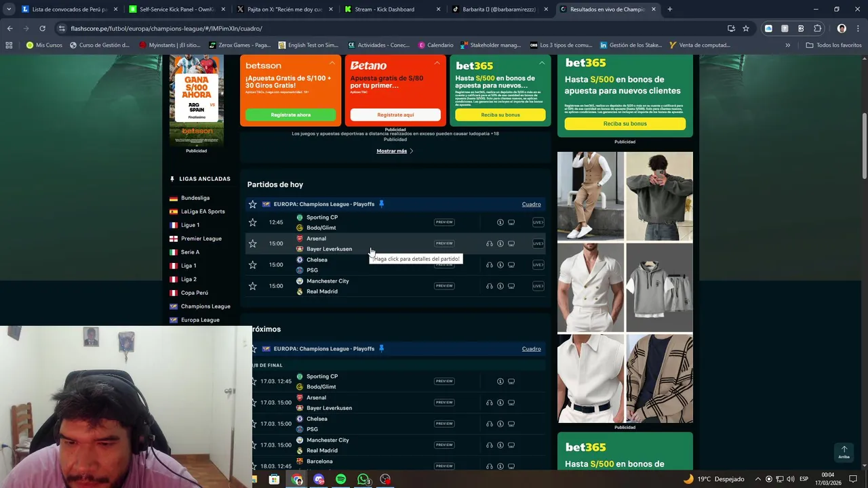868x488 pixels.
Task: Click odds info icon for Arsenal match today
Action: 500,243
